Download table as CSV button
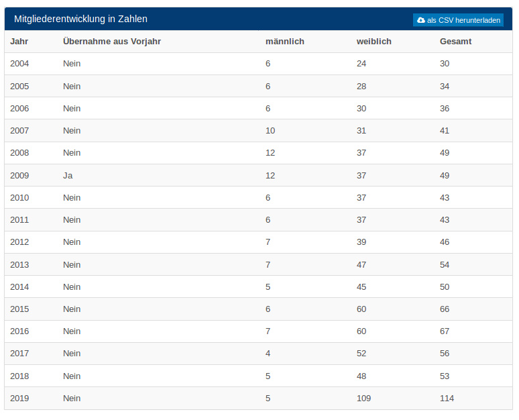519x420 pixels. (458, 20)
